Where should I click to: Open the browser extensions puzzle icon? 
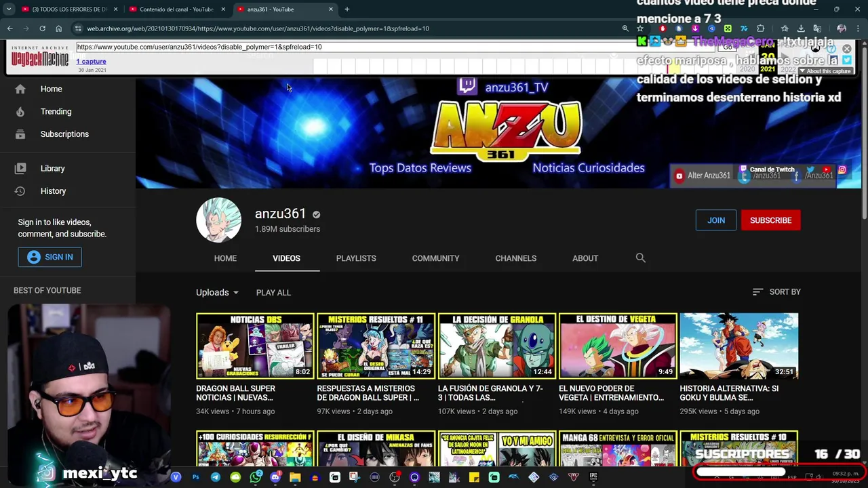coord(760,28)
